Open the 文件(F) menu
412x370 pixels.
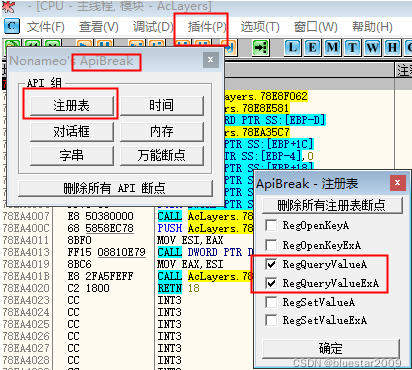pos(45,27)
